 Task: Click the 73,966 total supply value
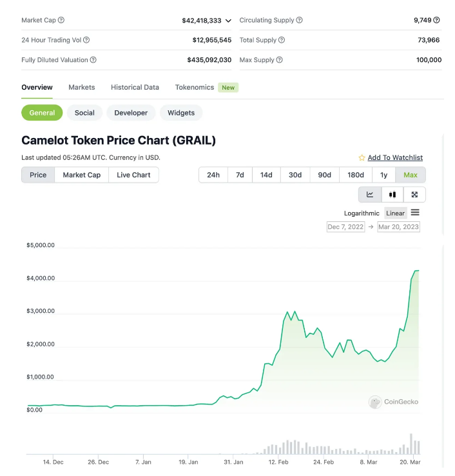click(x=429, y=40)
